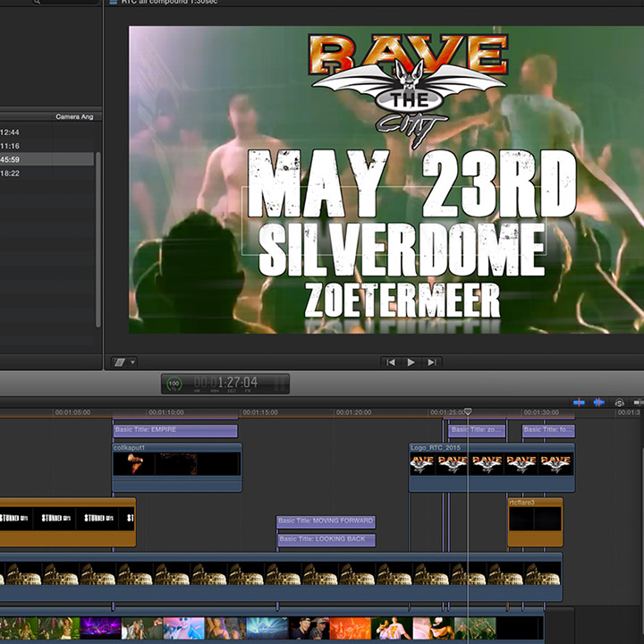
Task: Select the highlighted browser row 45:59
Action: [x=47, y=159]
